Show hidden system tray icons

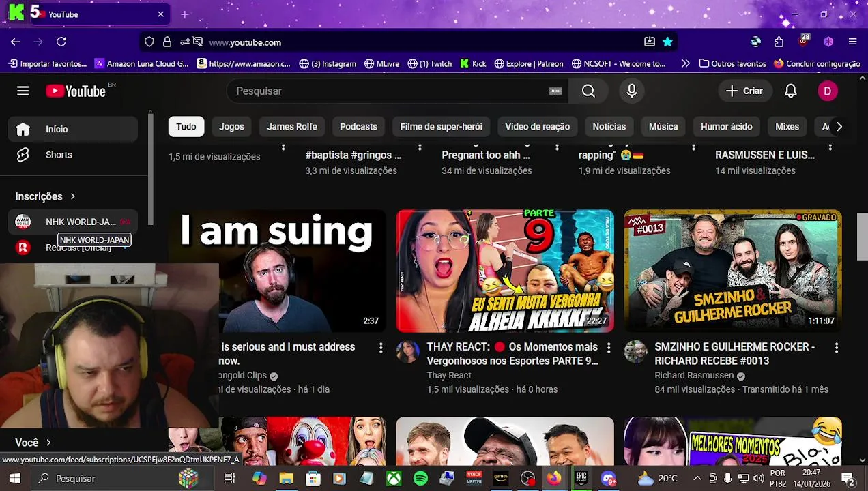click(697, 479)
